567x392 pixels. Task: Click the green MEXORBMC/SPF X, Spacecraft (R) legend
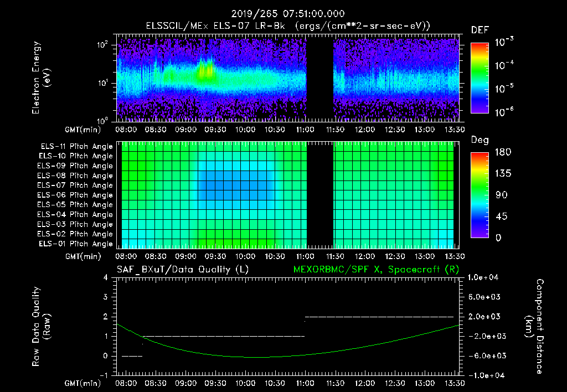pos(376,270)
